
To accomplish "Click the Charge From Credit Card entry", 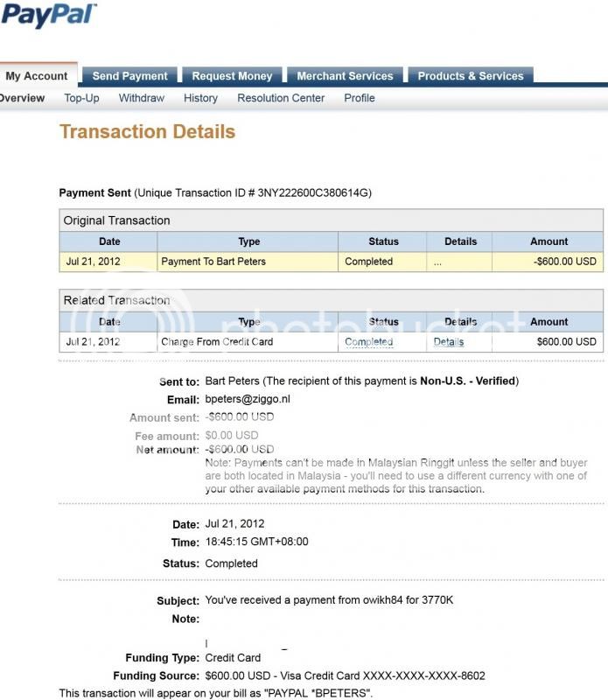I will point(217,342).
